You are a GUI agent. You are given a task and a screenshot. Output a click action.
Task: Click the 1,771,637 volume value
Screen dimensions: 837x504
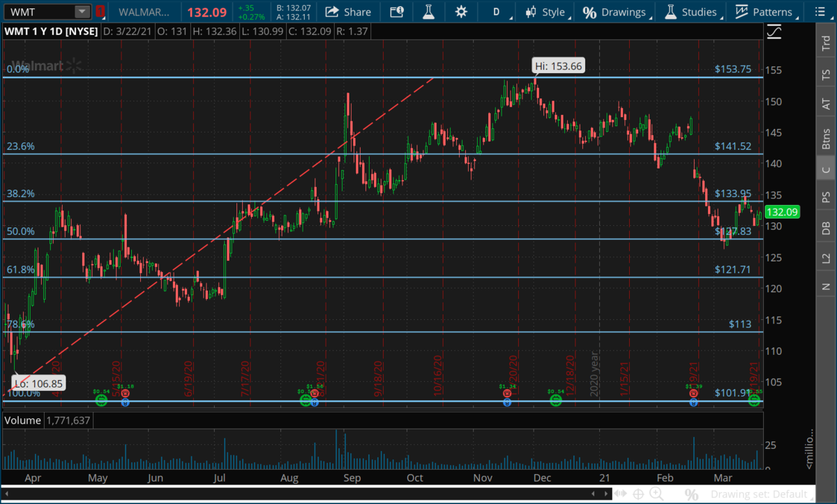(x=68, y=420)
